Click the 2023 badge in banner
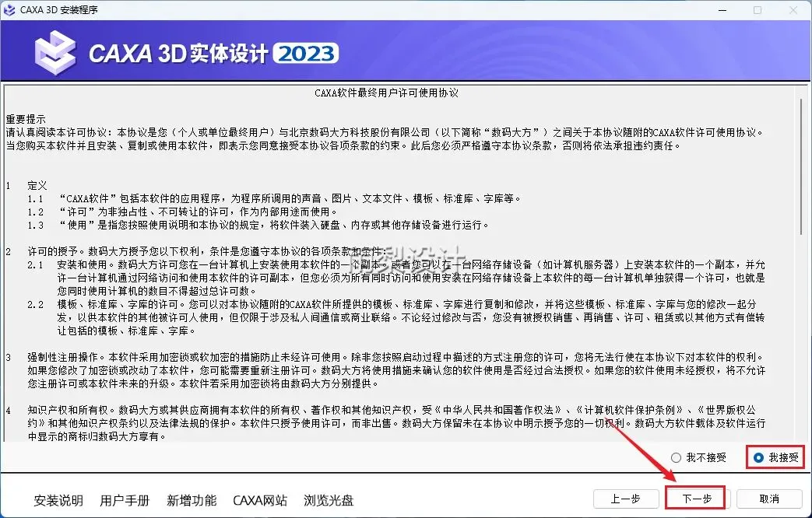Viewport: 812px width, 518px height. (x=306, y=54)
